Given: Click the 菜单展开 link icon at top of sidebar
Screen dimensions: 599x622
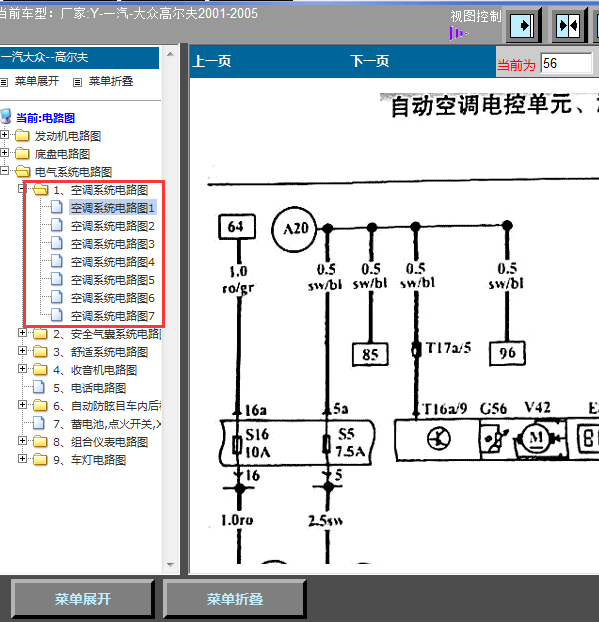Looking at the screenshot, I should (x=4, y=82).
